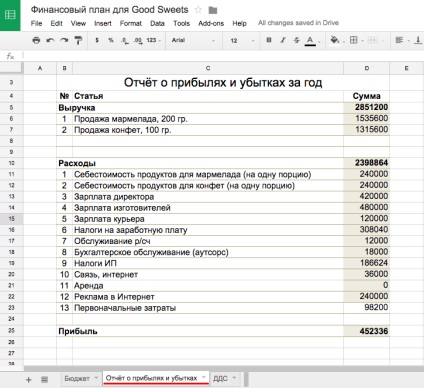Switch to the Бюджет sheet tab
Viewport: 424px width, 388px height.
pyautogui.click(x=77, y=379)
